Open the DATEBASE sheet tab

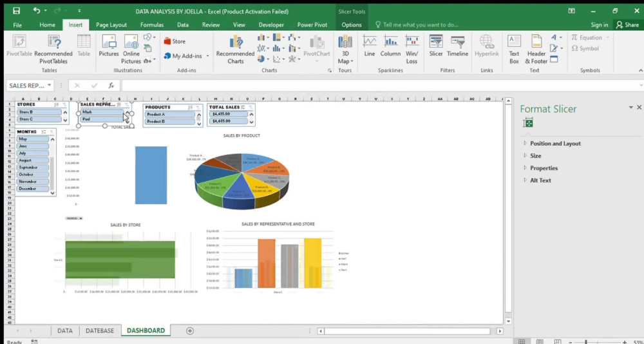pos(100,330)
